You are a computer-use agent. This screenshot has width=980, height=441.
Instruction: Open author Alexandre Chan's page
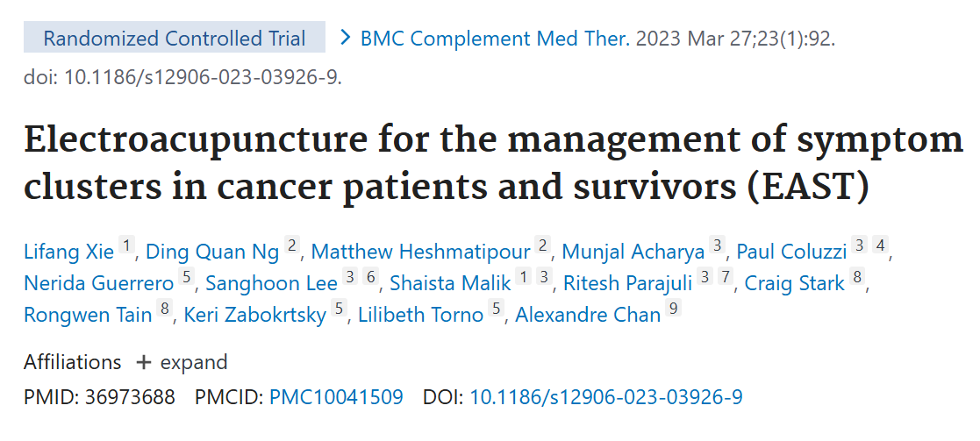click(587, 315)
